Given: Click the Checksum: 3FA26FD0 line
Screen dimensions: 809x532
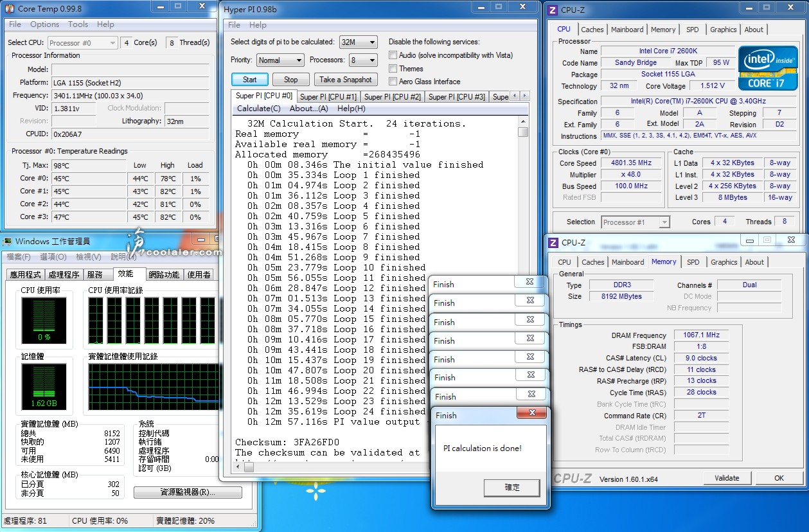Looking at the screenshot, I should [x=287, y=442].
